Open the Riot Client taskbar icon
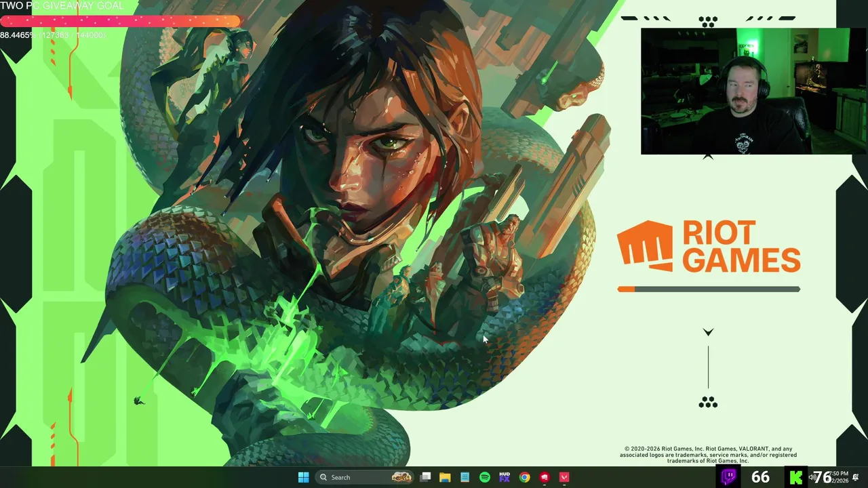Screen dimensions: 868x488 [544, 477]
